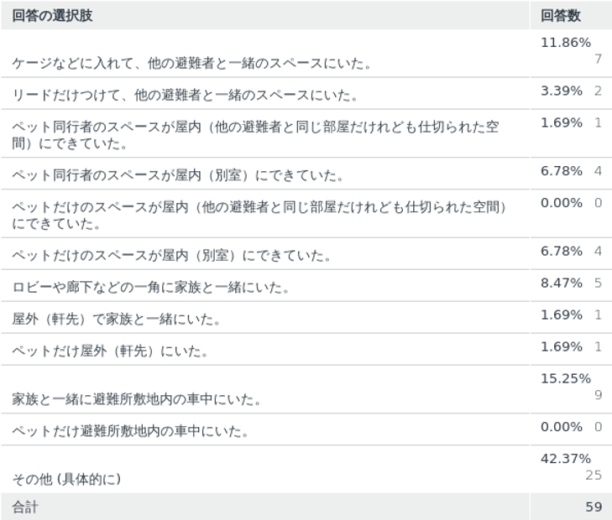The width and height of the screenshot is (612, 520).
Task: Click the 回答の選択肢 column header
Action: pyautogui.click(x=47, y=15)
